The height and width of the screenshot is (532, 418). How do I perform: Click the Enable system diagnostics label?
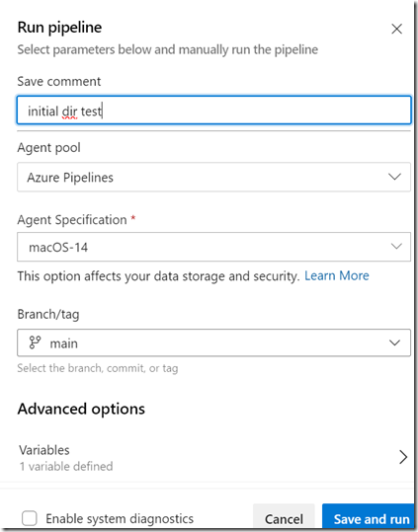pos(120,519)
